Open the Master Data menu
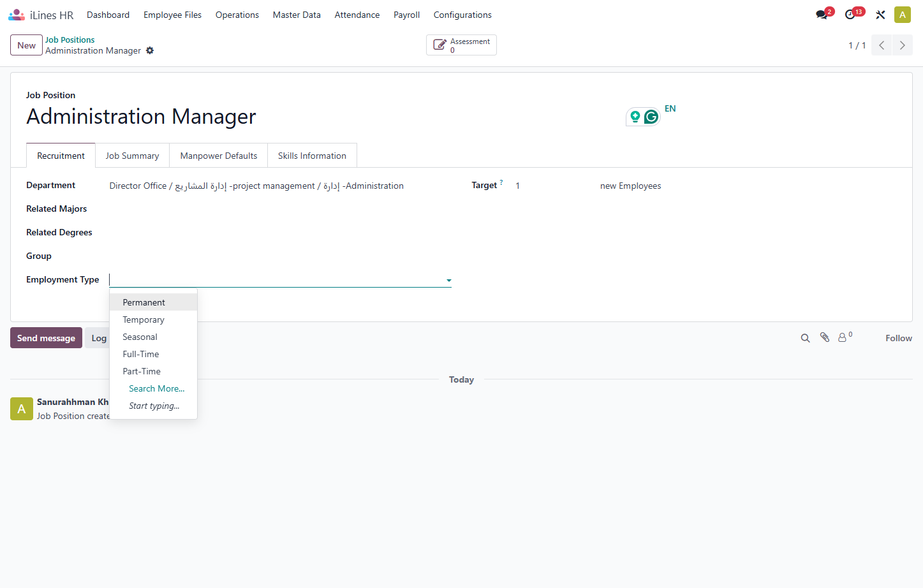 tap(297, 15)
